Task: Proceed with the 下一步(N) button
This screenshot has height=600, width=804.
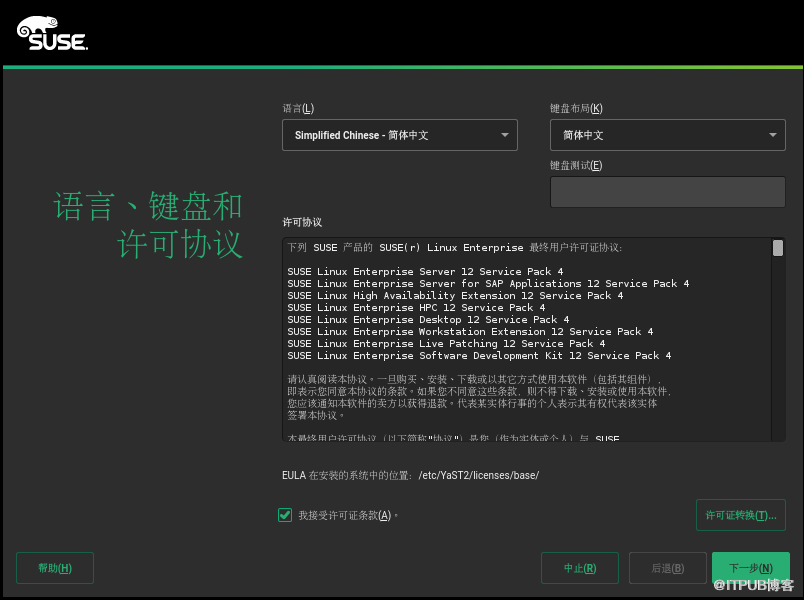Action: (x=750, y=568)
